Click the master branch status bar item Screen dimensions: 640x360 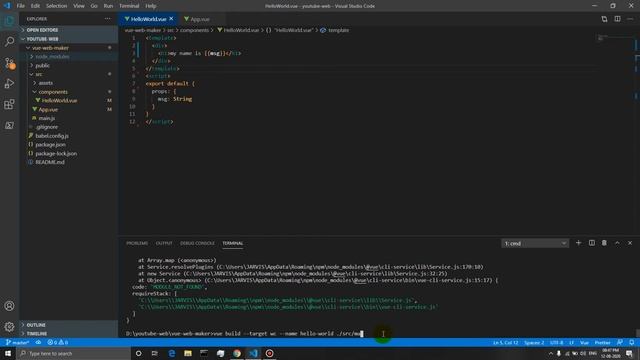click(18, 342)
